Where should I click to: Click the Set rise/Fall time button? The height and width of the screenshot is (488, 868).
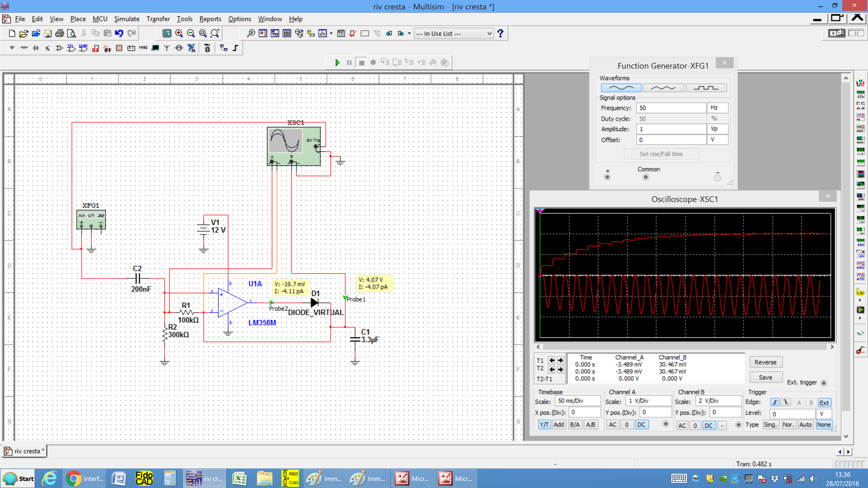[x=661, y=154]
